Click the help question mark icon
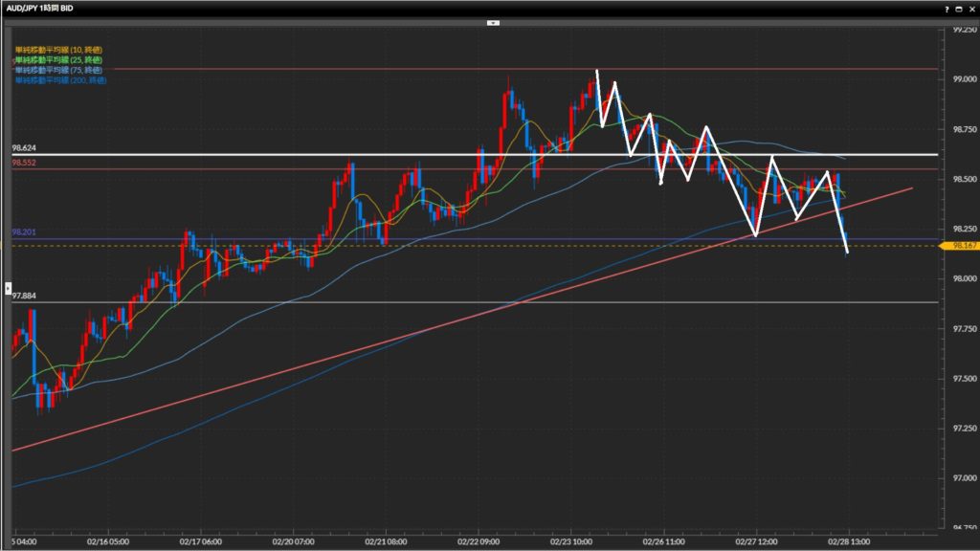 [x=947, y=8]
